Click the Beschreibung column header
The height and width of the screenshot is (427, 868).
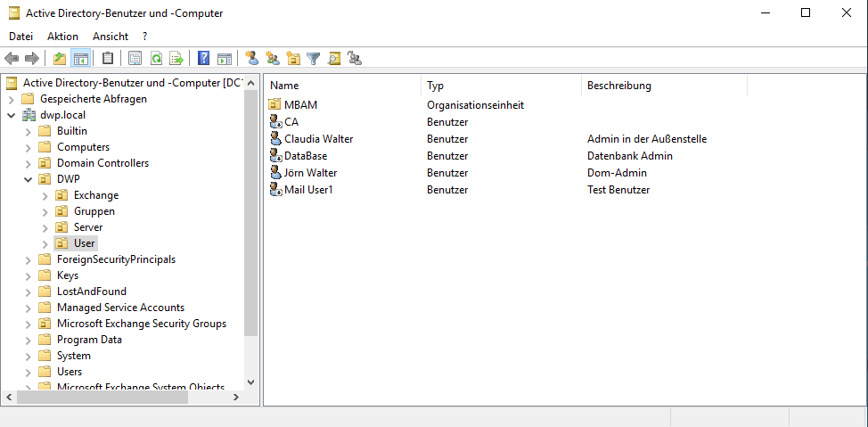coord(664,86)
